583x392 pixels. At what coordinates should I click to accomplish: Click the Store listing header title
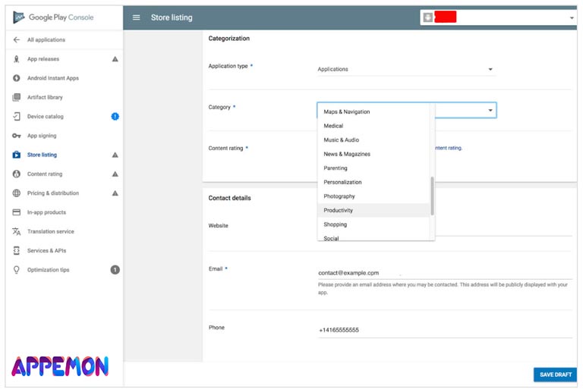[x=172, y=17]
